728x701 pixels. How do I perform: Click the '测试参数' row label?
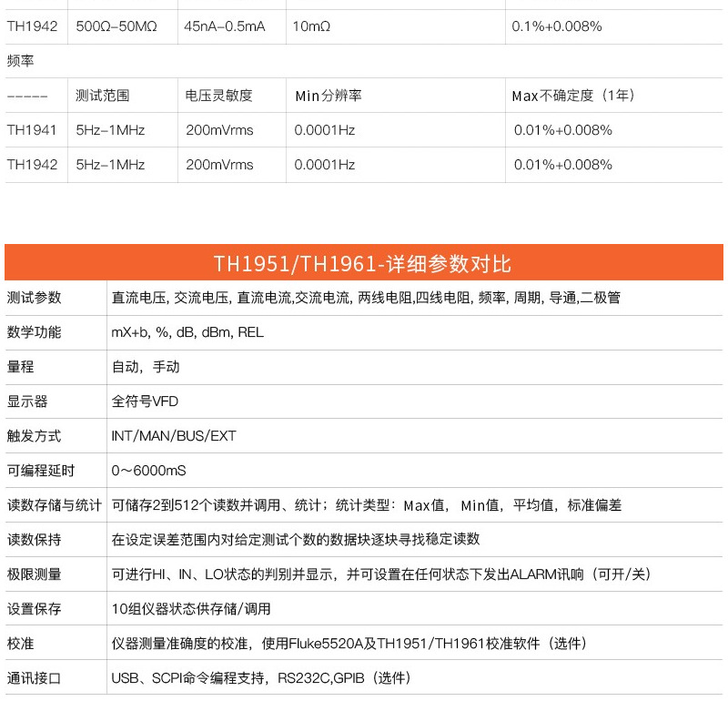[x=34, y=298]
